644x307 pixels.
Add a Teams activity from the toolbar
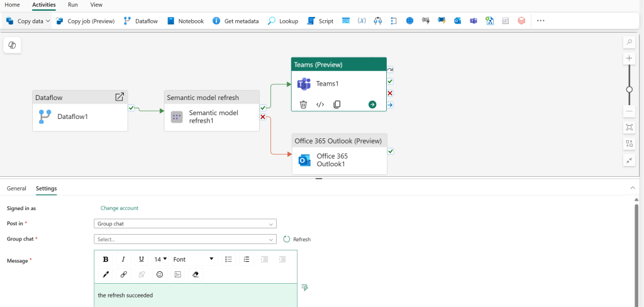pos(474,21)
